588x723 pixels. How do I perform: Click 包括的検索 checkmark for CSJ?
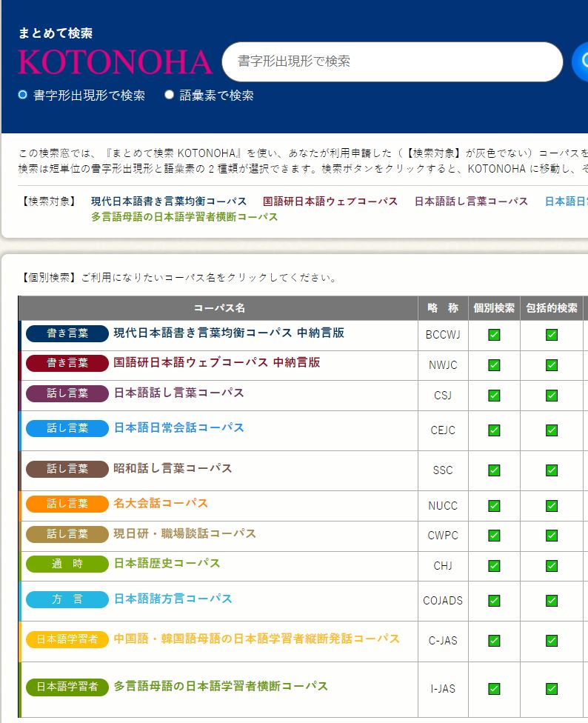552,396
